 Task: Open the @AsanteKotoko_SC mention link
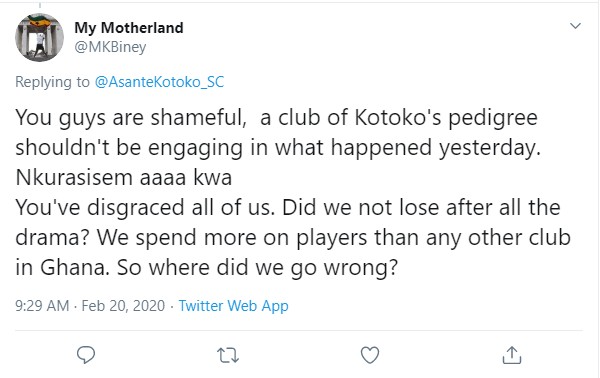159,82
